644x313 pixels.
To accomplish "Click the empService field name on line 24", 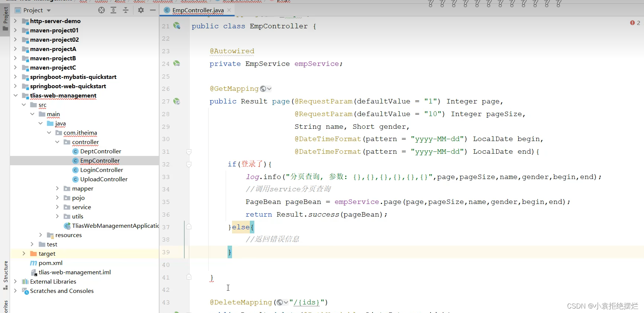I will (317, 64).
